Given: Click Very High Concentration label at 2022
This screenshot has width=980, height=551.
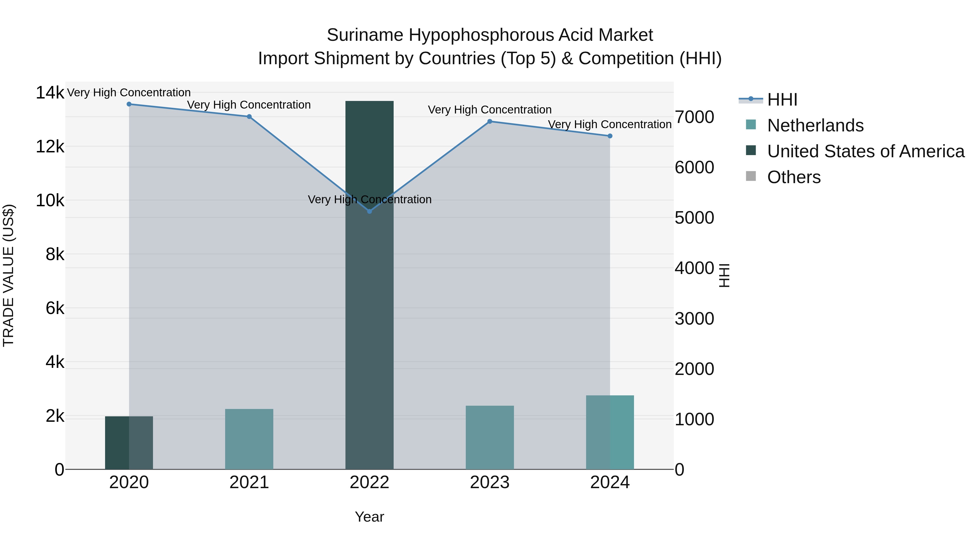Looking at the screenshot, I should point(369,200).
